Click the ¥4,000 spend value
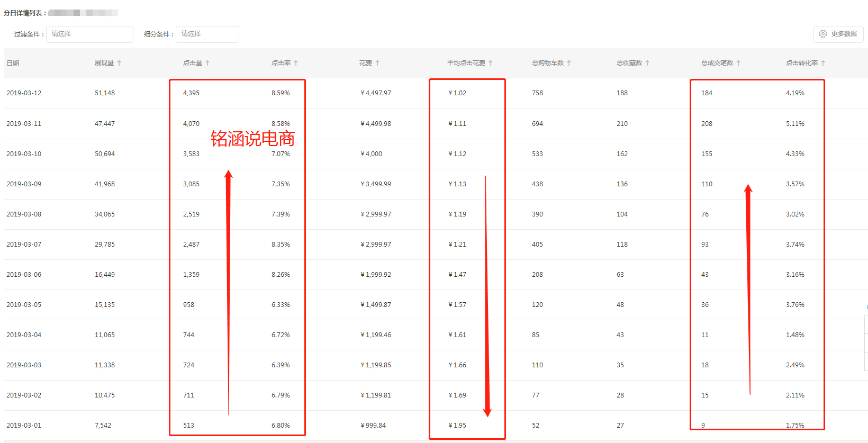The image size is (868, 443). (371, 154)
